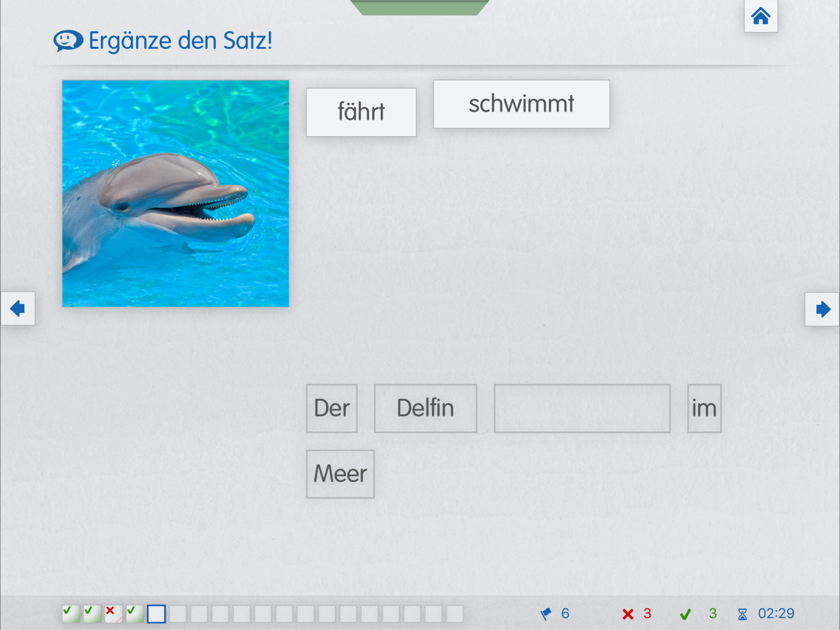Click the empty sentence gap field
This screenshot has width=840, height=630.
(x=582, y=408)
